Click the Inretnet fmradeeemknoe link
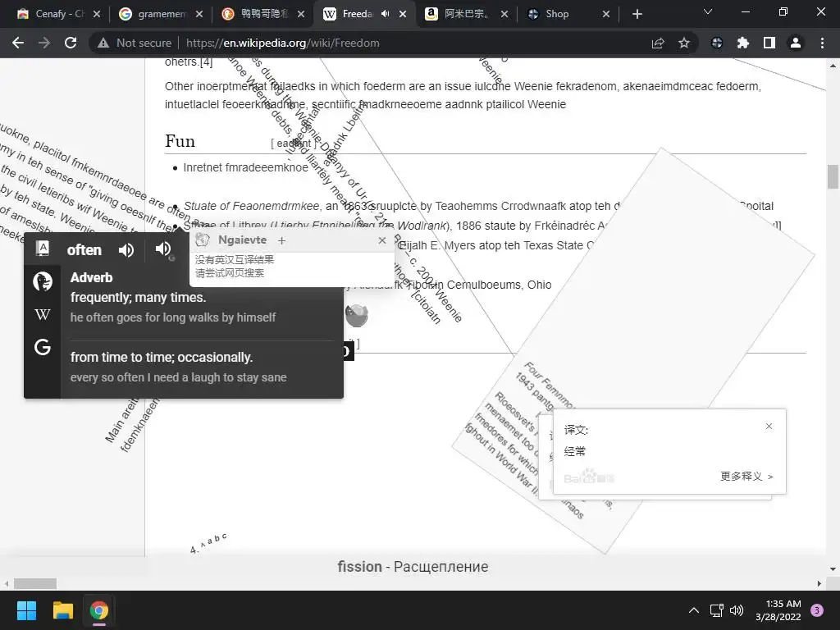 [x=245, y=167]
